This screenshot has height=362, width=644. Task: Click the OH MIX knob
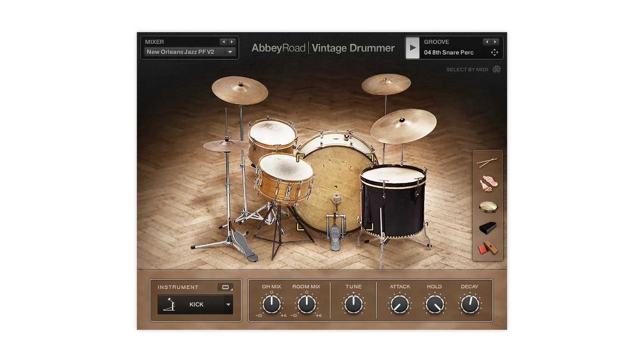(x=271, y=304)
